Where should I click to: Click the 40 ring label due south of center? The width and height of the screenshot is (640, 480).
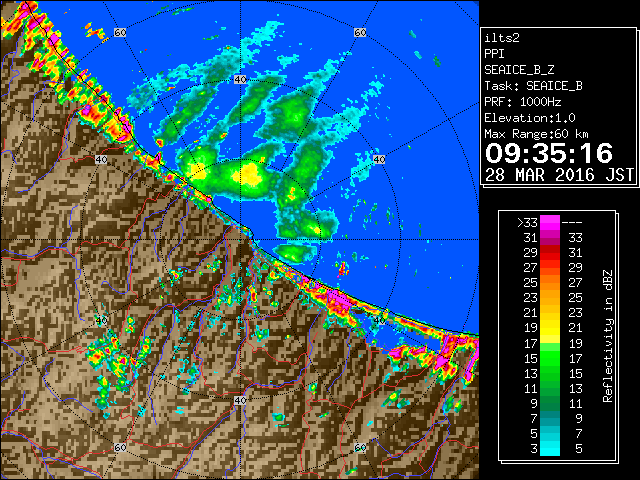click(240, 400)
